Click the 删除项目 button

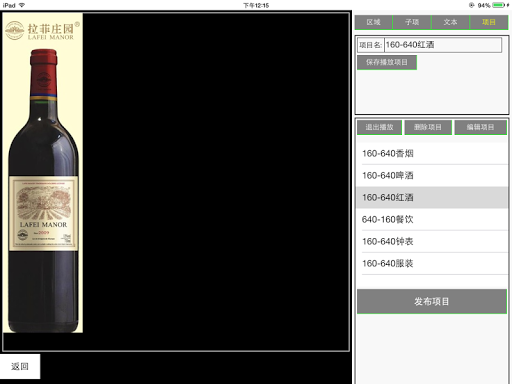(x=428, y=127)
